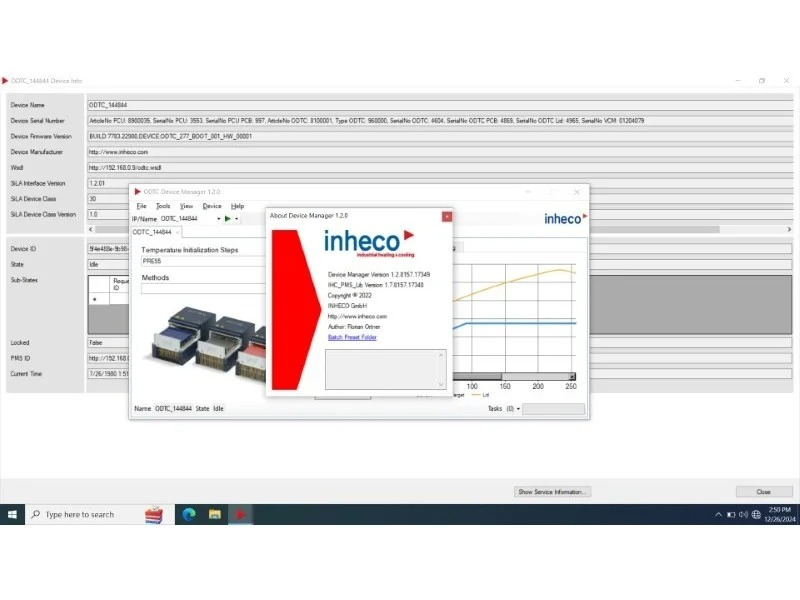Click the Device Serial Number field
800x600 pixels.
[x=440, y=121]
